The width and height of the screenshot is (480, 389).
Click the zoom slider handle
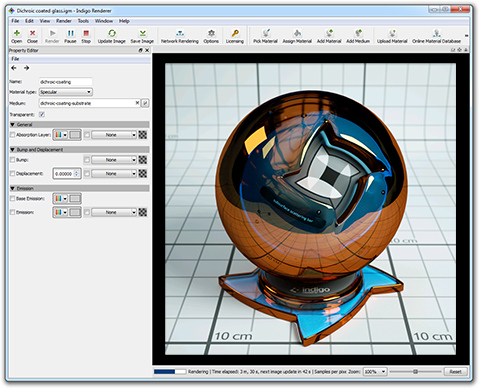point(415,371)
